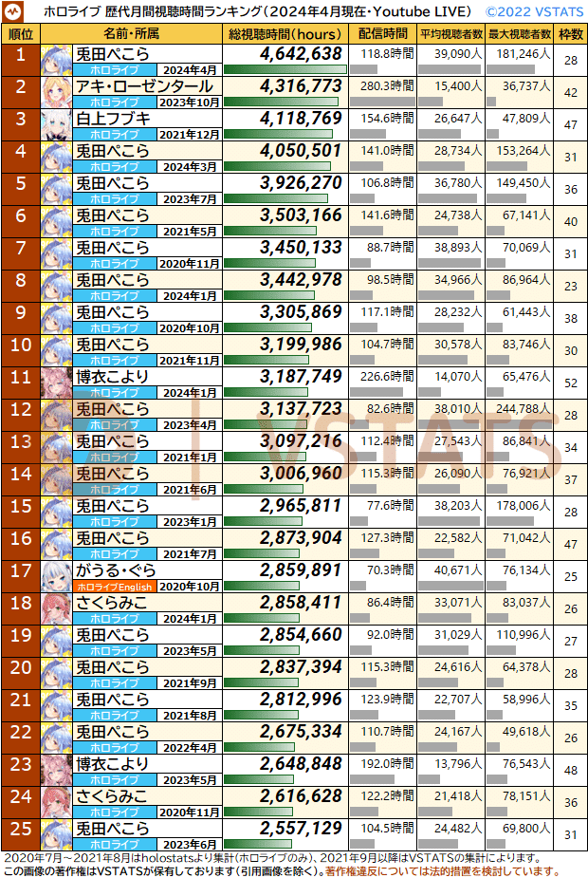Screen dimensions: 588x878
Task: Click the 2021年12月 date label
Action: 190,135
